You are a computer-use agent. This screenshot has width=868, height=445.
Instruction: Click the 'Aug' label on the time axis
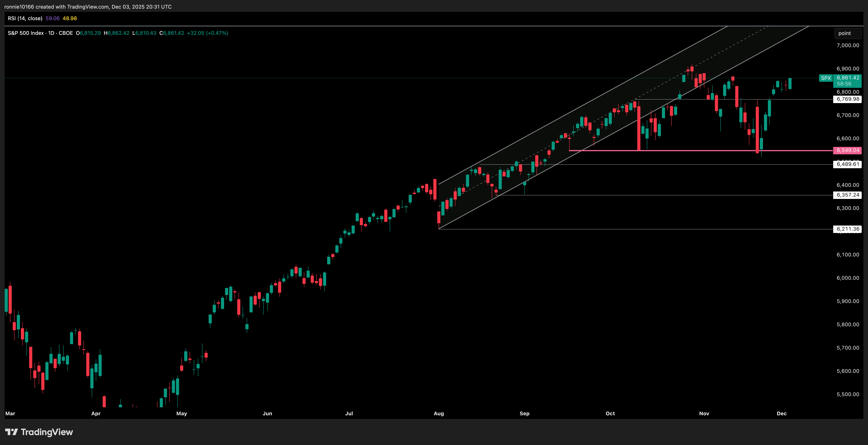pyautogui.click(x=439, y=414)
